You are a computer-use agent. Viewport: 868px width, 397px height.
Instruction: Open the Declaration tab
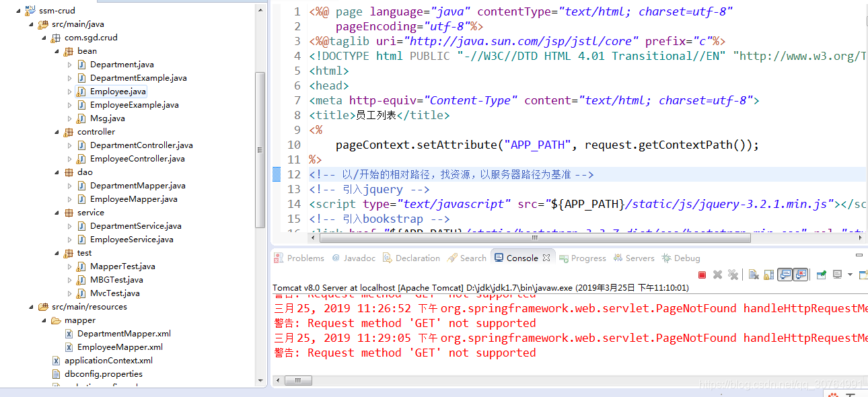click(411, 258)
